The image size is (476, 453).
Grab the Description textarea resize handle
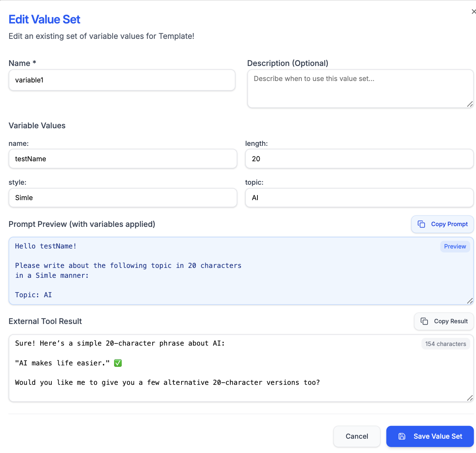(x=470, y=104)
